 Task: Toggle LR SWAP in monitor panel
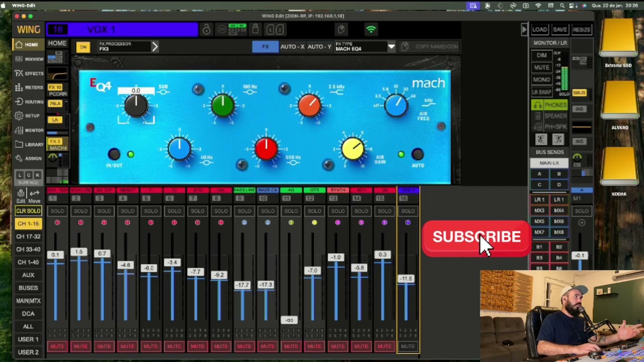(x=541, y=92)
